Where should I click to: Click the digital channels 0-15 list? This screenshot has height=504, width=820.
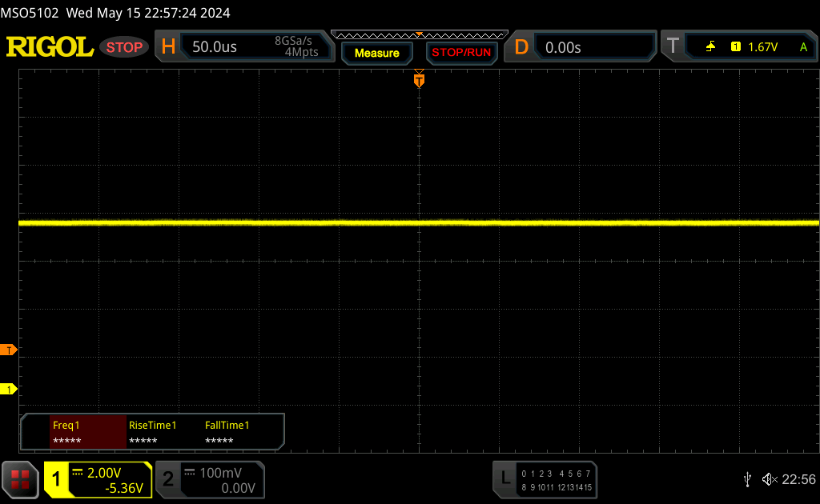click(557, 481)
